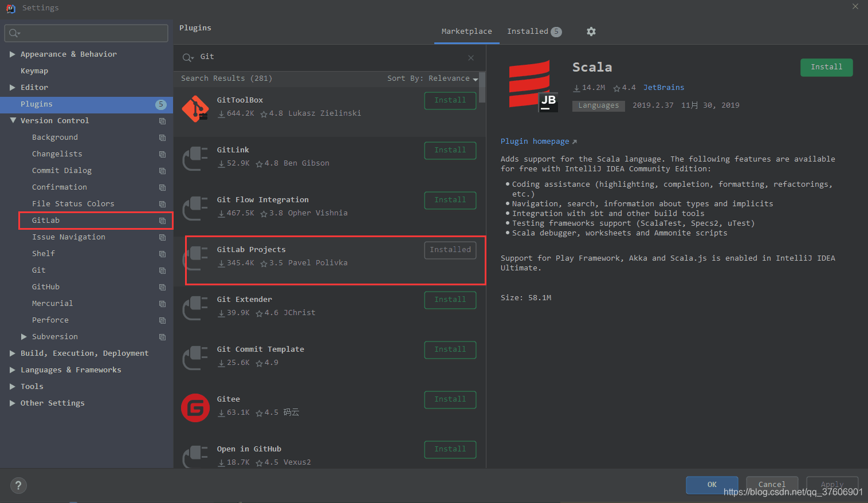
Task: Collapse the Version Control section
Action: 13,121
